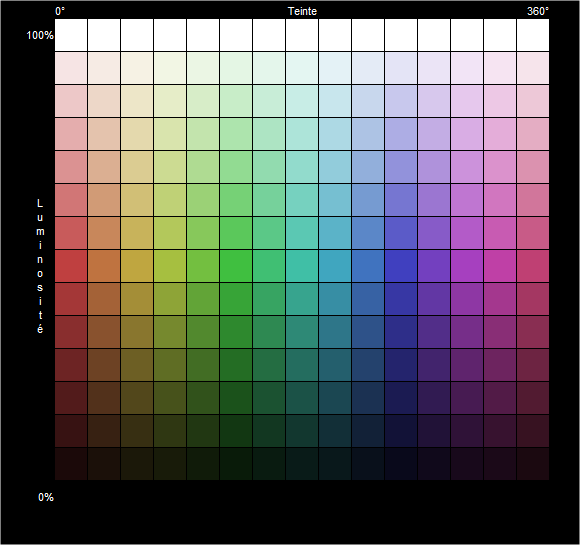Screen dimensions: 580x545
Task: Pick most vivid red swatch in first column
Action: (71, 266)
